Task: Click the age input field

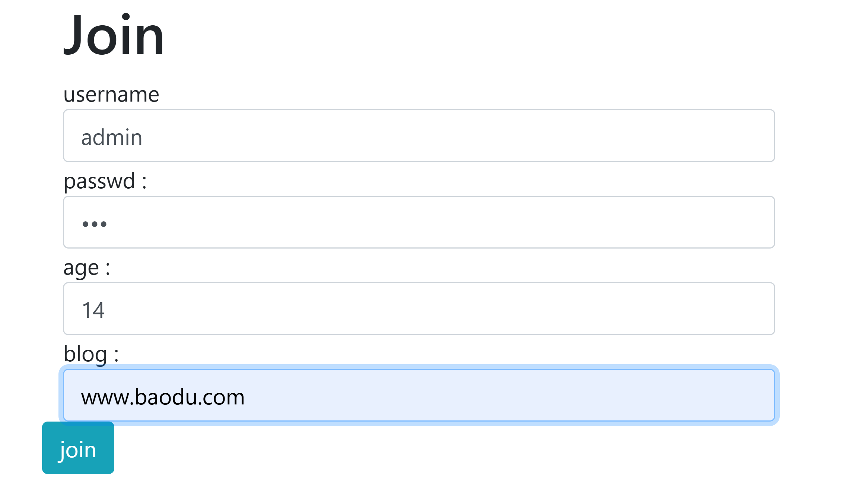Action: pos(419,309)
